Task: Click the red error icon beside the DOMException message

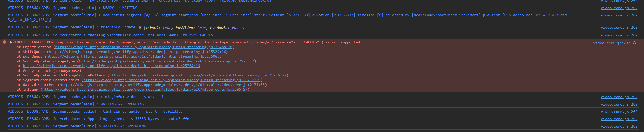Action: coord(4,42)
